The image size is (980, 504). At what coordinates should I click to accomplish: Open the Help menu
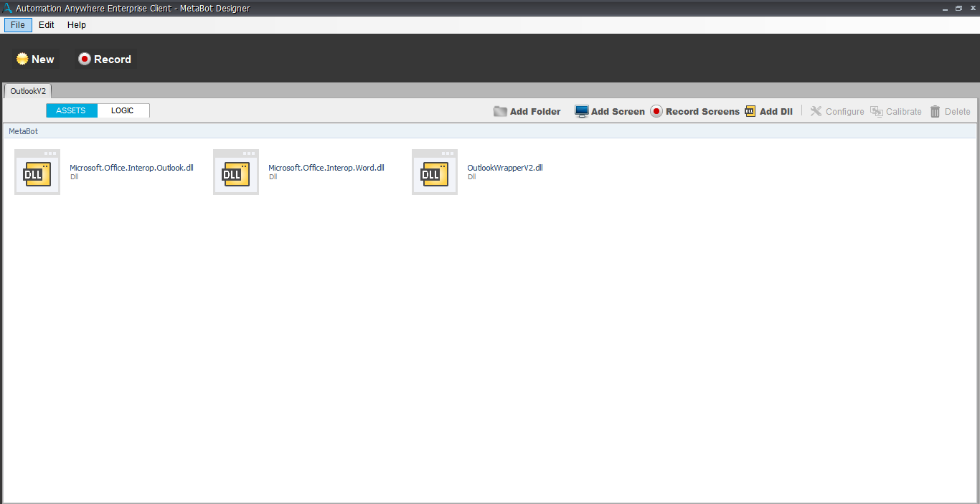77,25
